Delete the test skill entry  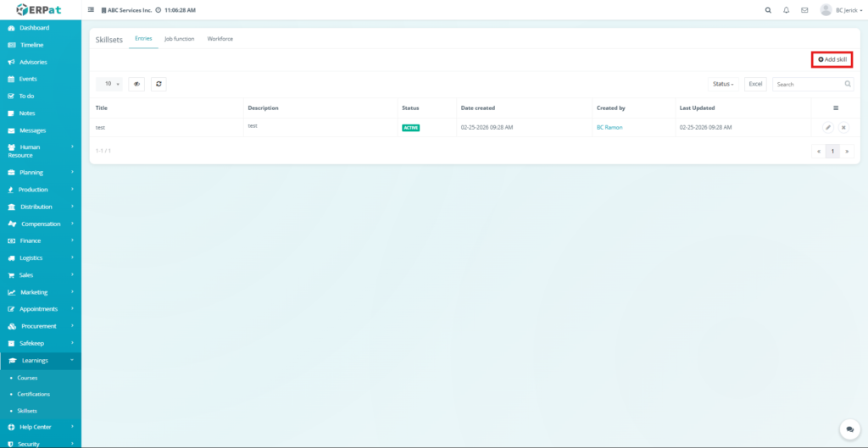tap(843, 127)
